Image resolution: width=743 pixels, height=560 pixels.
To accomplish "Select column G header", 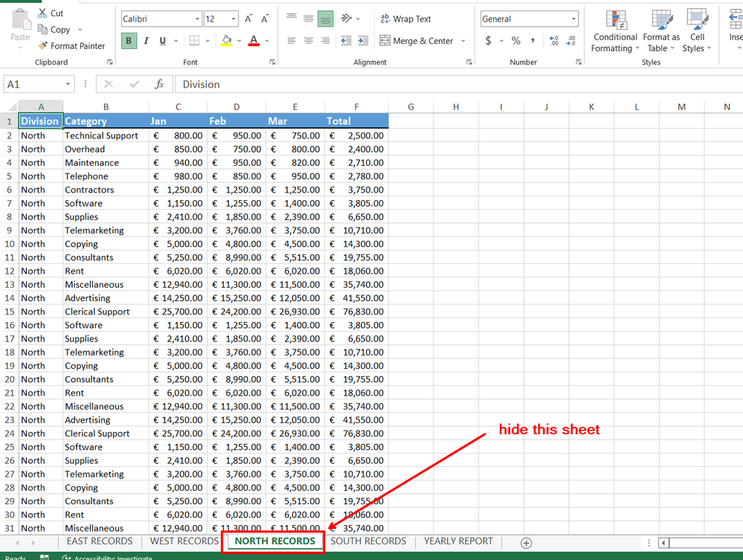I will coord(411,106).
